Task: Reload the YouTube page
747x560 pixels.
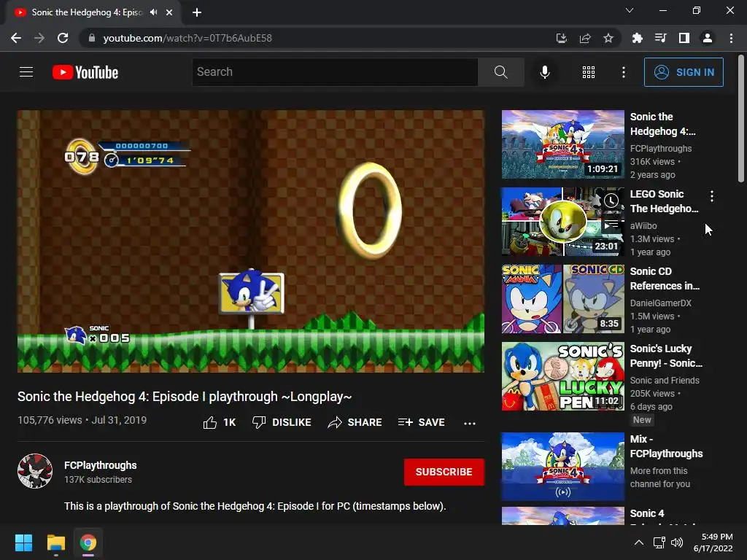Action: (x=63, y=38)
